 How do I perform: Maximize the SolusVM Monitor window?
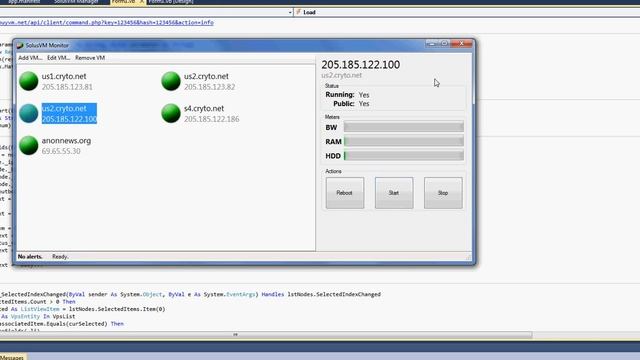444,43
